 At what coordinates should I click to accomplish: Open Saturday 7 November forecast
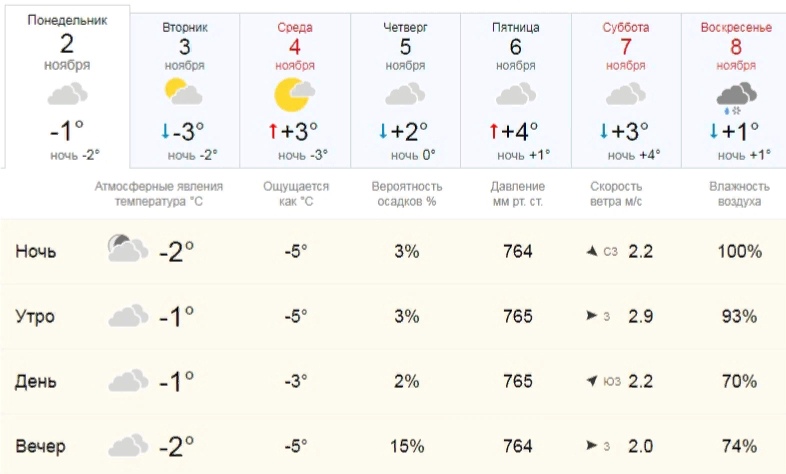[626, 91]
